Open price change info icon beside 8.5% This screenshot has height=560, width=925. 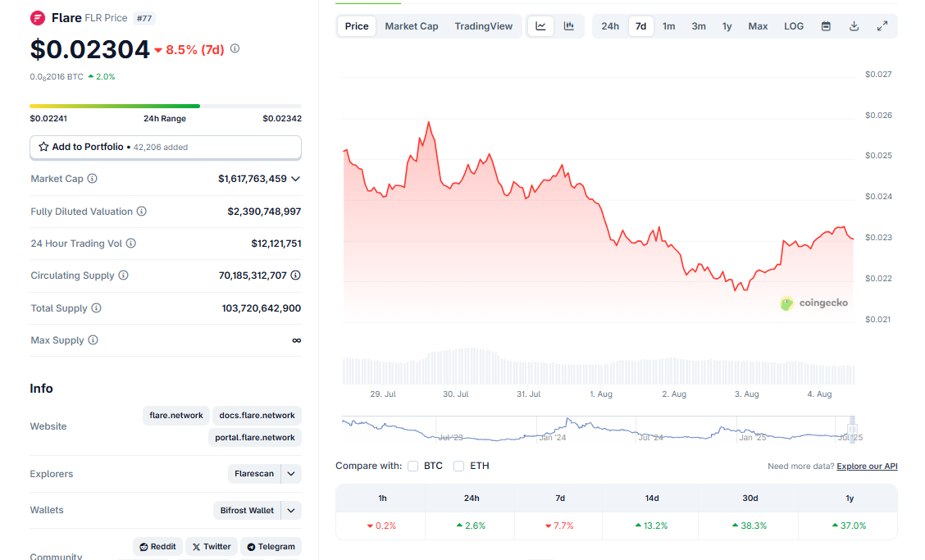pyautogui.click(x=235, y=49)
